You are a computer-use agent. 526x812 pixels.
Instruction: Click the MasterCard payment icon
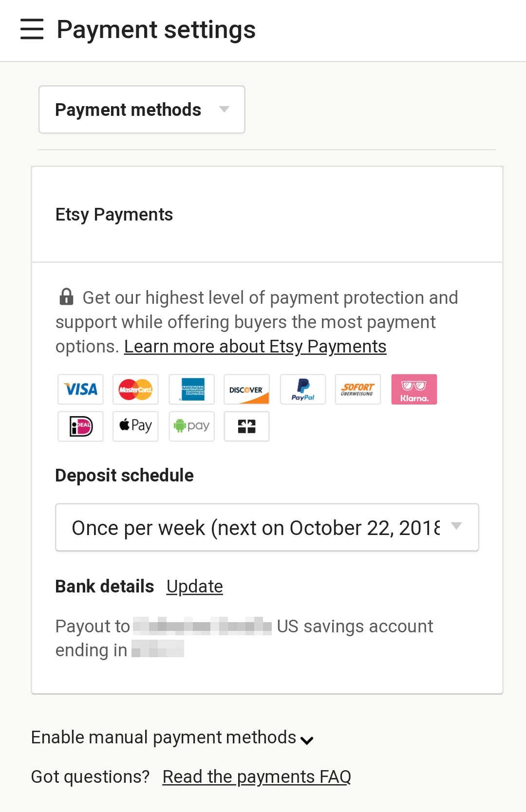[136, 389]
